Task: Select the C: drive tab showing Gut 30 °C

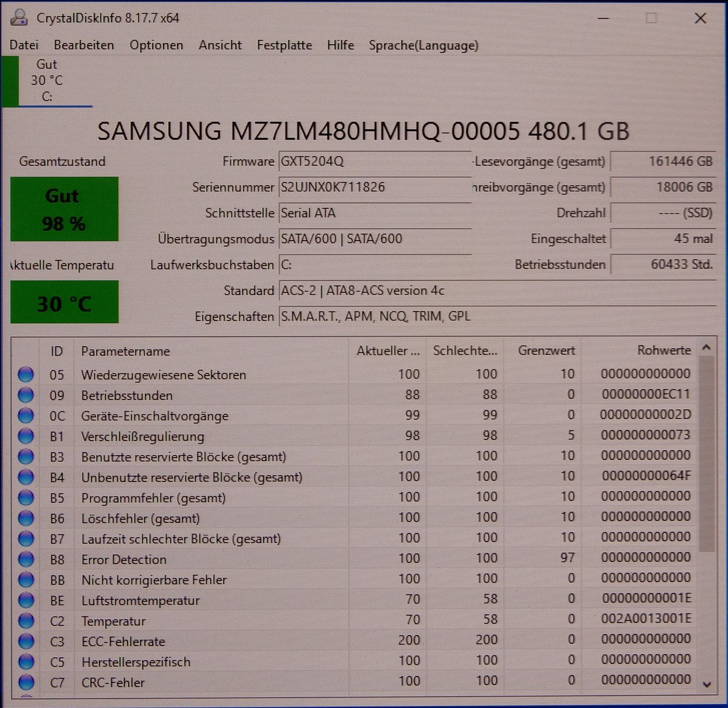Action: [47, 81]
